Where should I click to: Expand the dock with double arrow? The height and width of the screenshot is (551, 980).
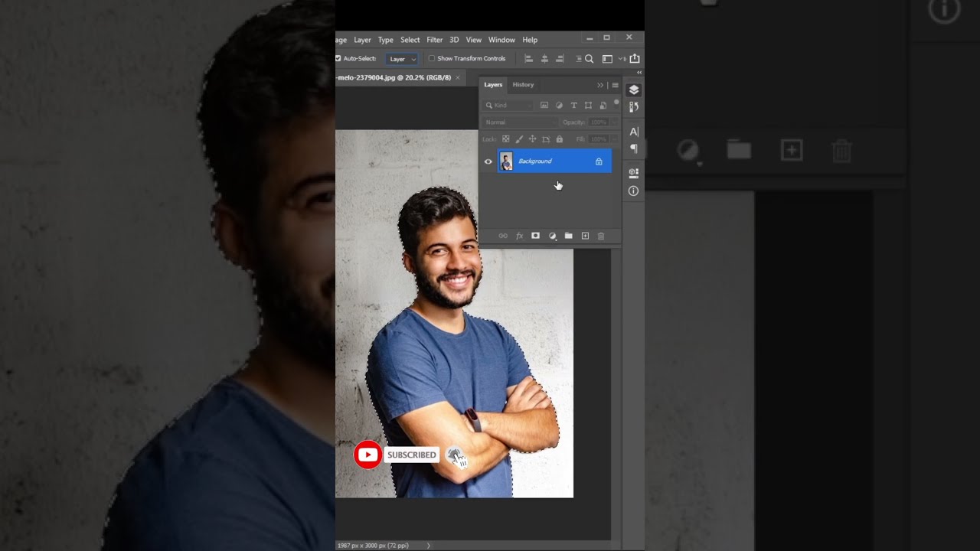pyautogui.click(x=639, y=73)
